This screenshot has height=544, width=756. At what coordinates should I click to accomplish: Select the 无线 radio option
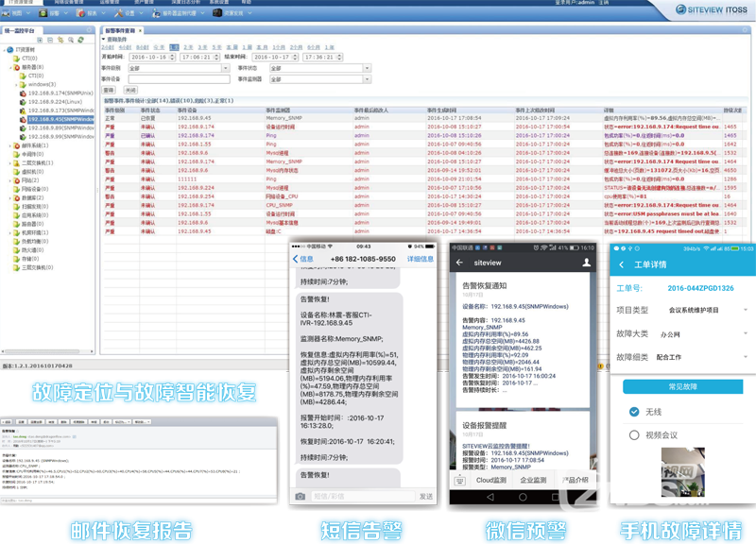click(634, 412)
